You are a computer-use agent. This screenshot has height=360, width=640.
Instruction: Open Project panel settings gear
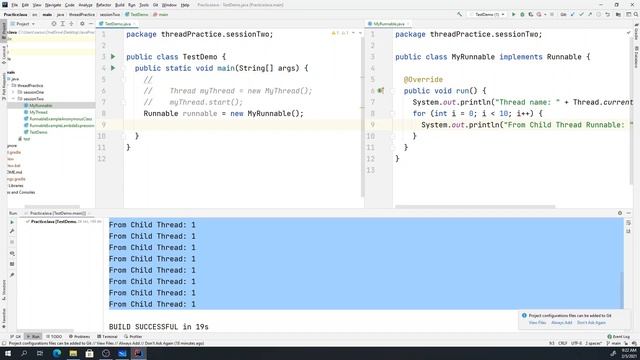click(82, 24)
